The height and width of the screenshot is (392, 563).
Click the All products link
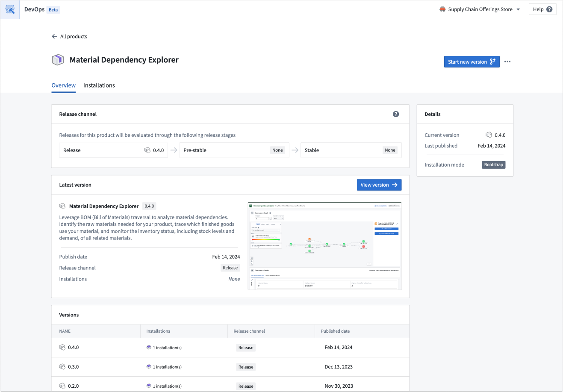click(x=74, y=36)
